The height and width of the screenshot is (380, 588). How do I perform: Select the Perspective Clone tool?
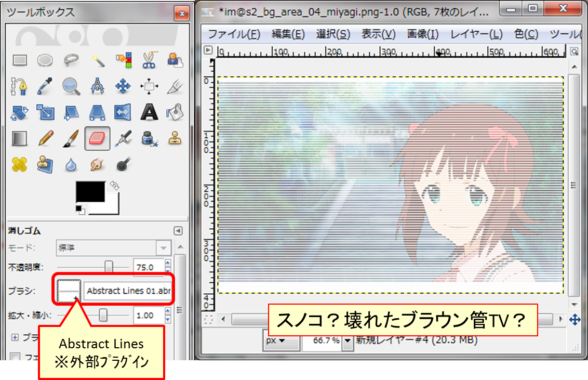coord(45,164)
